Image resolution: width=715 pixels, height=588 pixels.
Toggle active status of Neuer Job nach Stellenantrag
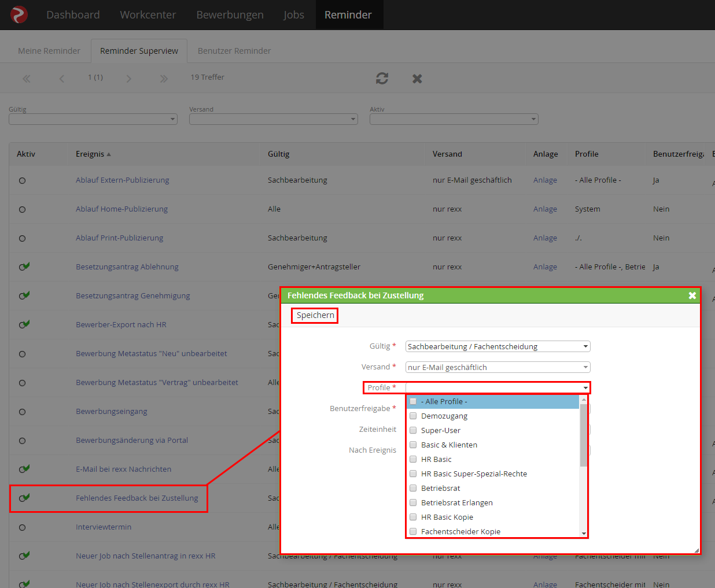(24, 556)
